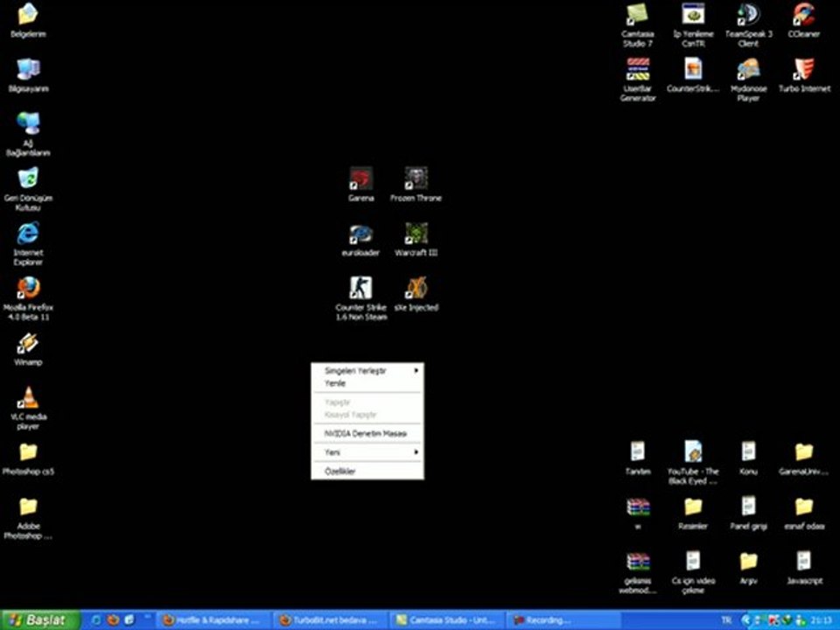Select Counter Strike 1.6 Non Steam shortcut

(x=360, y=298)
